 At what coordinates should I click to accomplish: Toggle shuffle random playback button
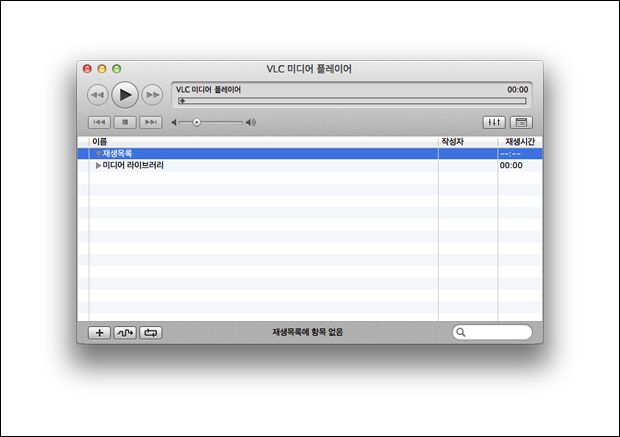pos(125,333)
